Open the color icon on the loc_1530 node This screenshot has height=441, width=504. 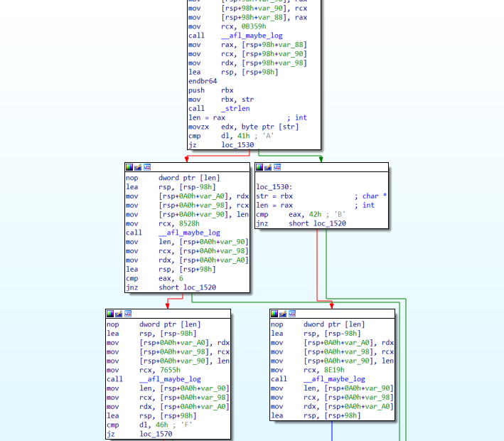click(x=260, y=167)
